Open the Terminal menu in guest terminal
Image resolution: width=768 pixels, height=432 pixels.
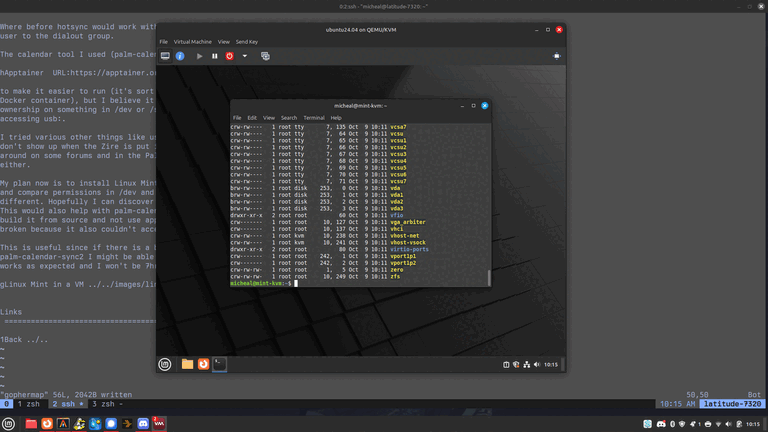point(314,118)
